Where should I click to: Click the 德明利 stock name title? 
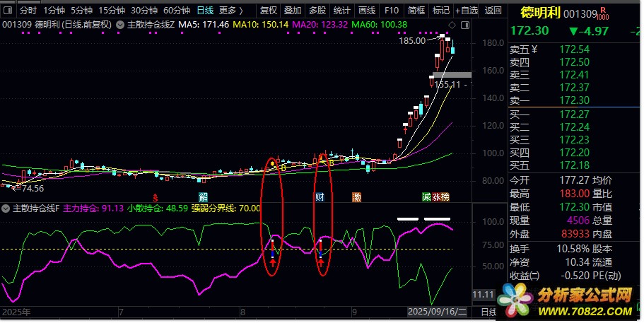[540, 13]
